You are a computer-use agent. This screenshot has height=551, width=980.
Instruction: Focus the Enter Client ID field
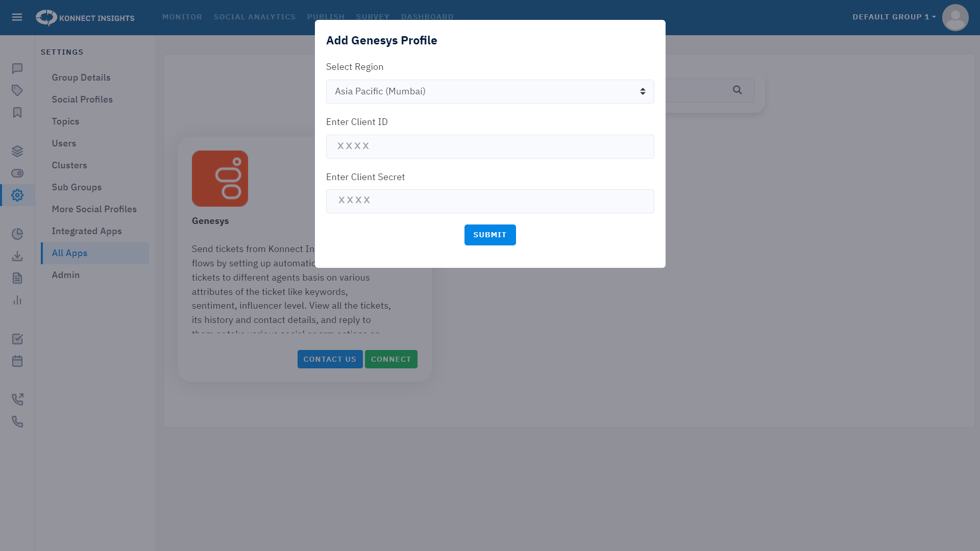tap(490, 146)
